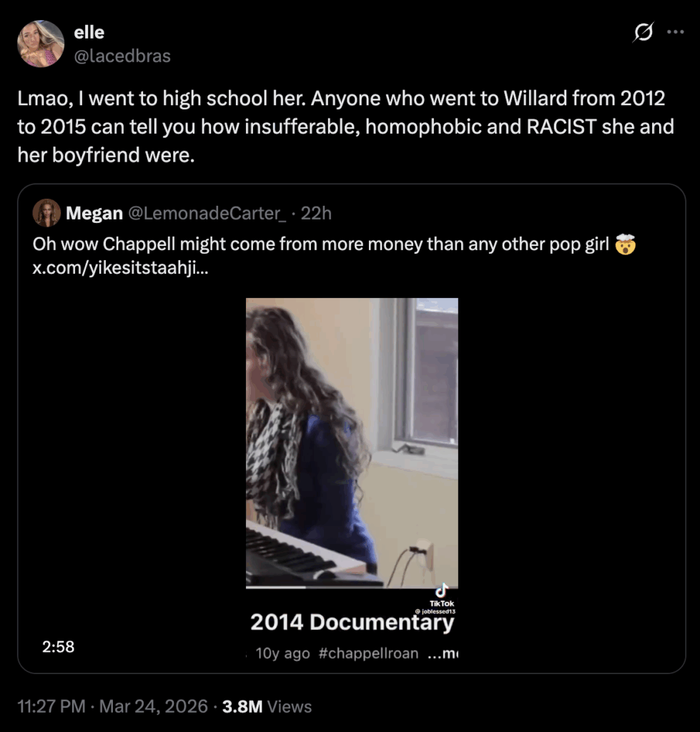Click the main tweet text about Willard
The height and width of the screenshot is (732, 700).
[x=346, y=127]
